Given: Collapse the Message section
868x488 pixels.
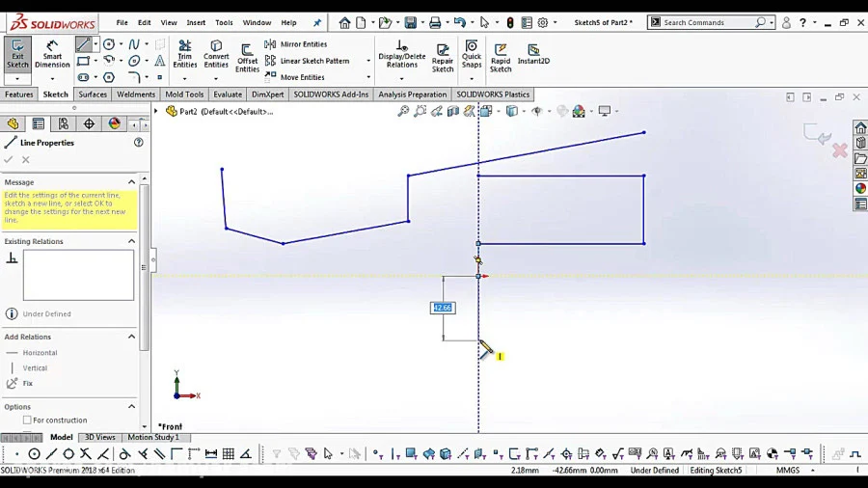Looking at the screenshot, I should 132,182.
